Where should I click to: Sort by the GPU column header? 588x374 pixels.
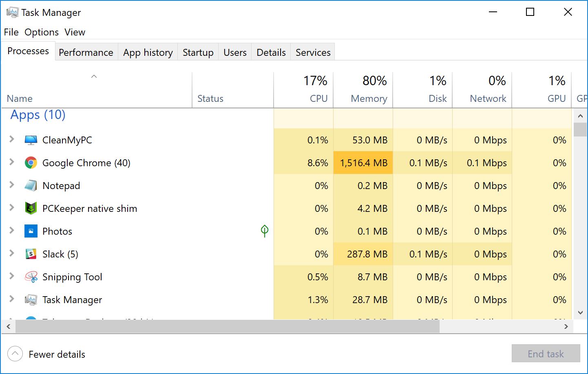click(x=542, y=90)
